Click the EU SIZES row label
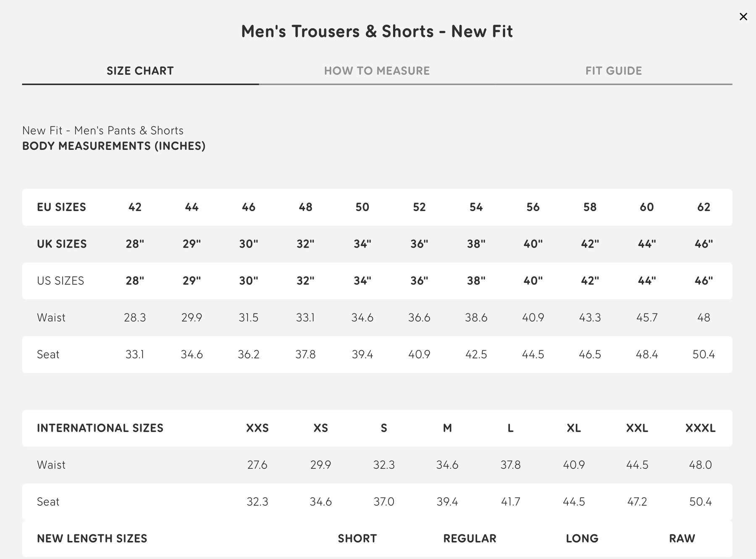Image resolution: width=756 pixels, height=559 pixels. pyautogui.click(x=61, y=207)
